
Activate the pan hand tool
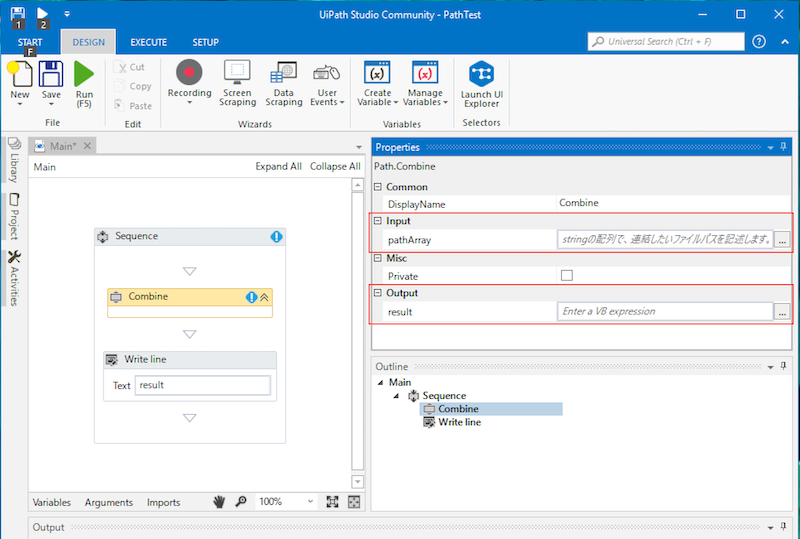[219, 502]
